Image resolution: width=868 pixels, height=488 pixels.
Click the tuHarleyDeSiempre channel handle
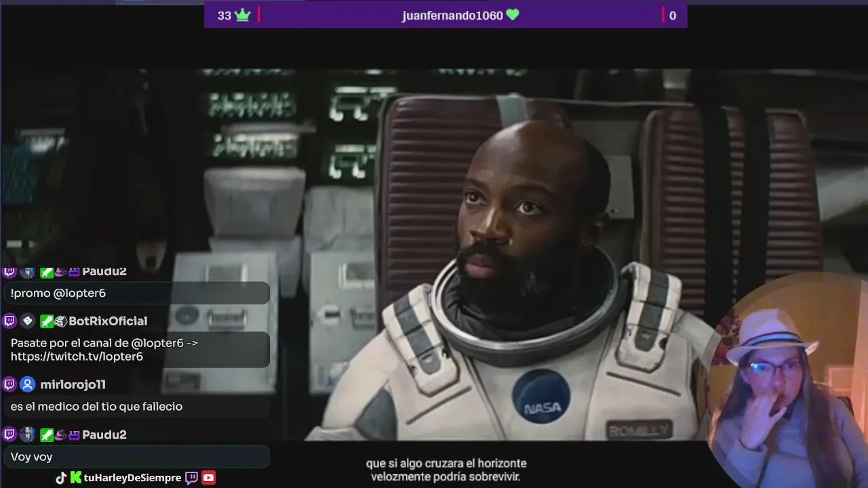tap(132, 478)
